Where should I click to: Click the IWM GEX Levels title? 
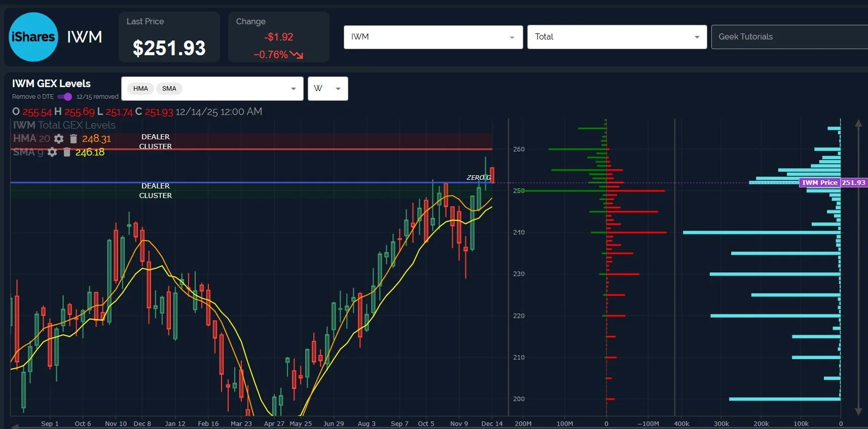click(51, 84)
